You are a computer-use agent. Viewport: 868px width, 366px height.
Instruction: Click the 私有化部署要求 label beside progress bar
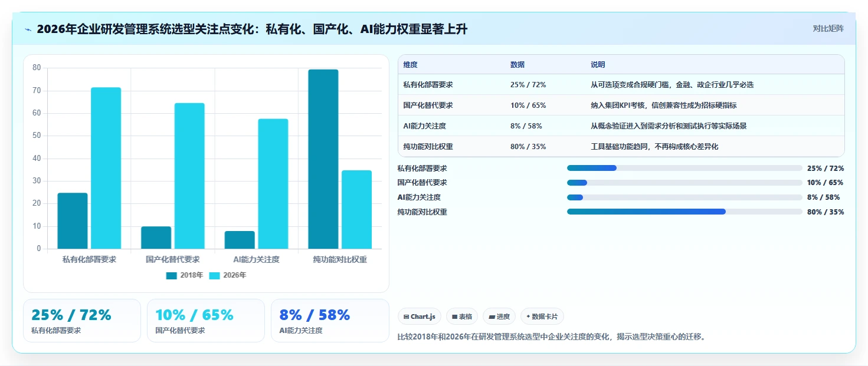click(x=422, y=169)
